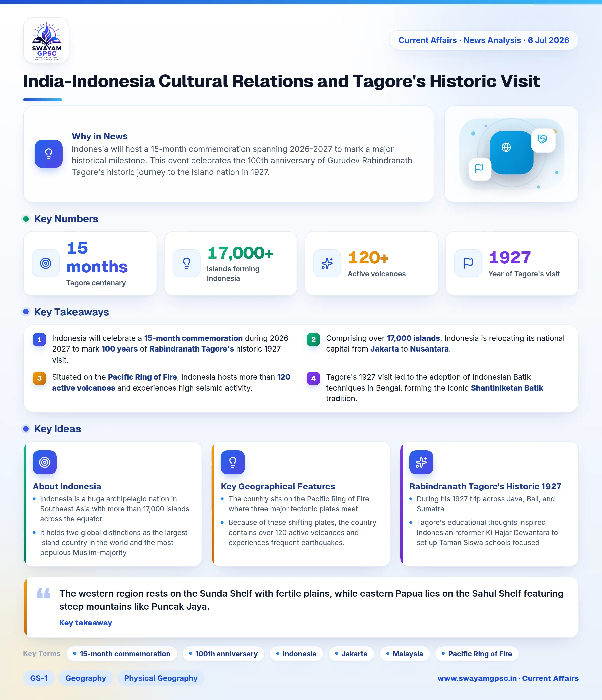Click the Tagore centenary label
The height and width of the screenshot is (700, 602).
point(96,283)
